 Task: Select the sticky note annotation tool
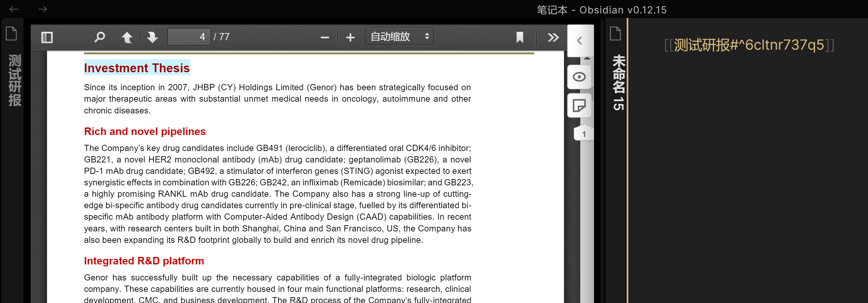(579, 106)
